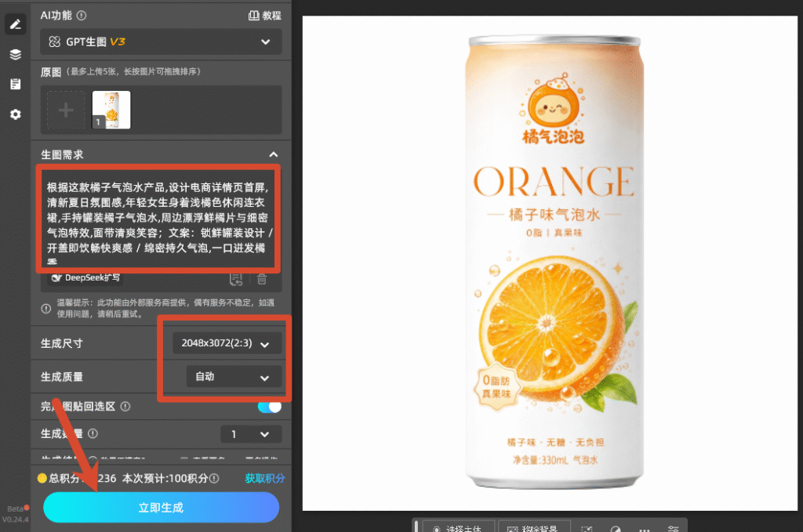This screenshot has height=532, width=803.
Task: Click info icon after 本次预计 100积分
Action: click(x=215, y=479)
